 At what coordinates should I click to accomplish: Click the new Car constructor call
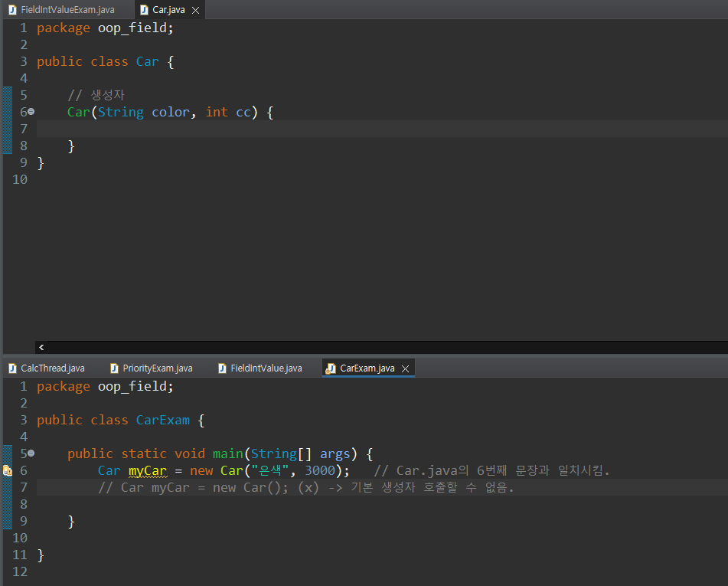(x=269, y=470)
